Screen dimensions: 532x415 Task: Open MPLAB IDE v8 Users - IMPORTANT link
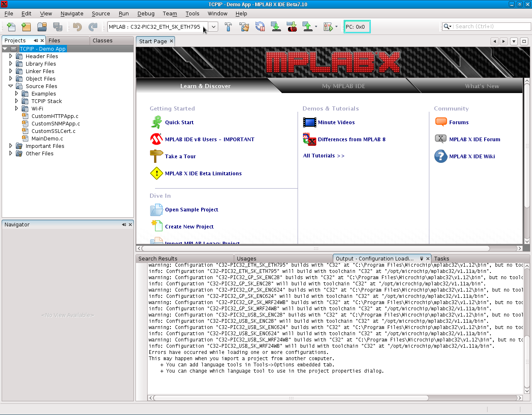209,140
